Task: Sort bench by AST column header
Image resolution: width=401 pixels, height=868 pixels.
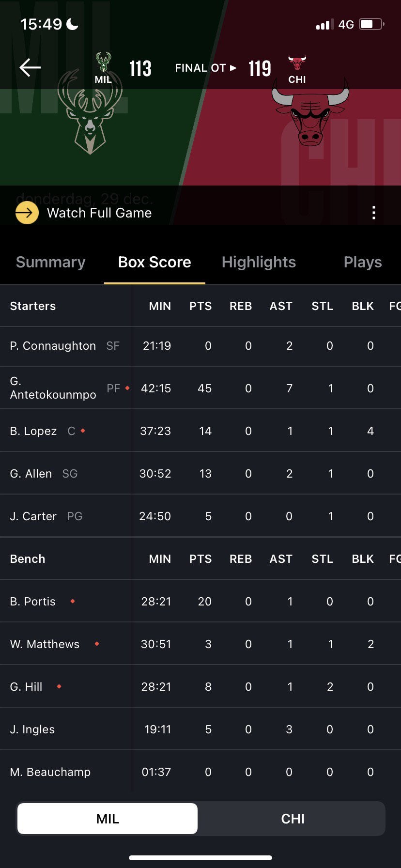Action: tap(281, 559)
